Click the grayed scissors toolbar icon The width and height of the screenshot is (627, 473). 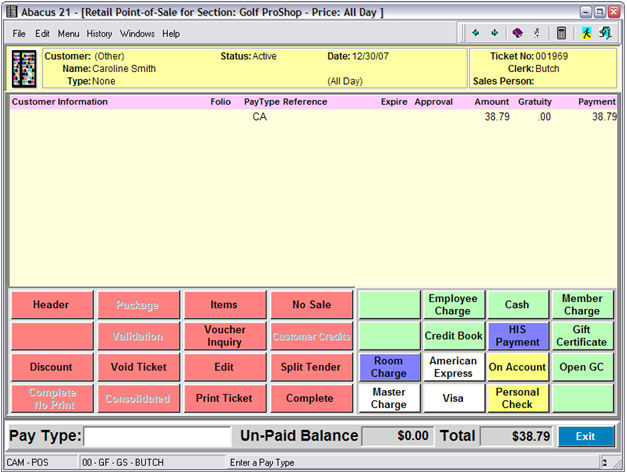(537, 33)
